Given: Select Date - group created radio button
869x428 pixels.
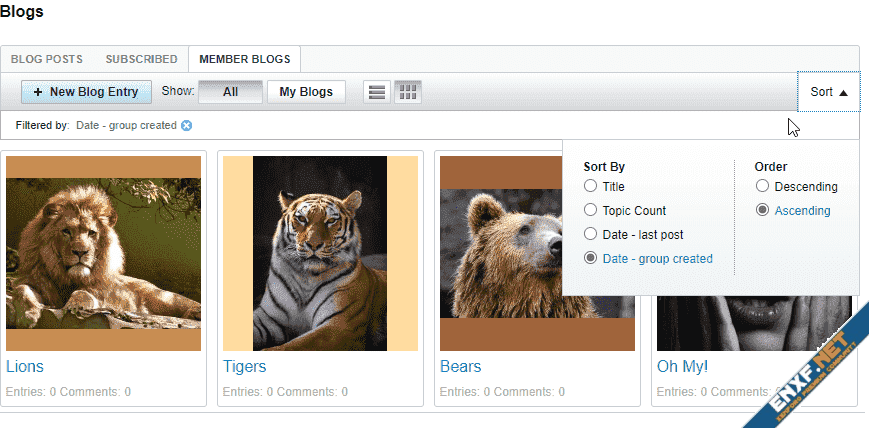Looking at the screenshot, I should tap(591, 258).
